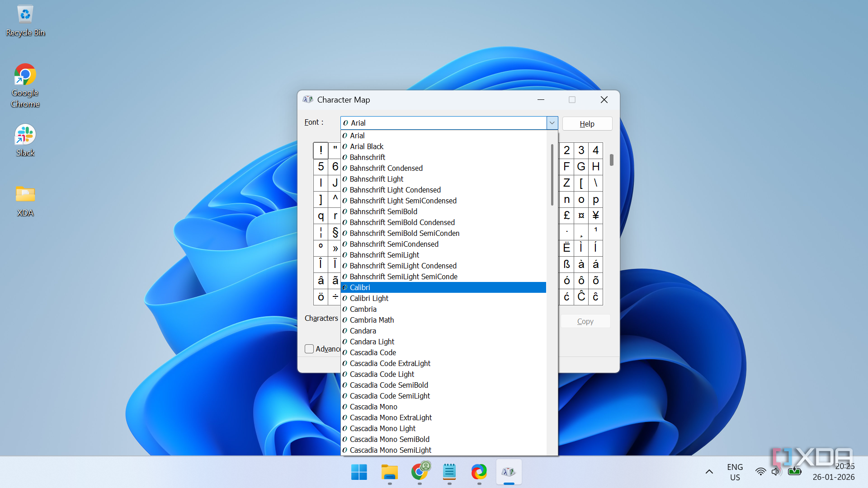Screen dimensions: 868x488
Task: Open File Explorer from the taskbar
Action: (389, 472)
